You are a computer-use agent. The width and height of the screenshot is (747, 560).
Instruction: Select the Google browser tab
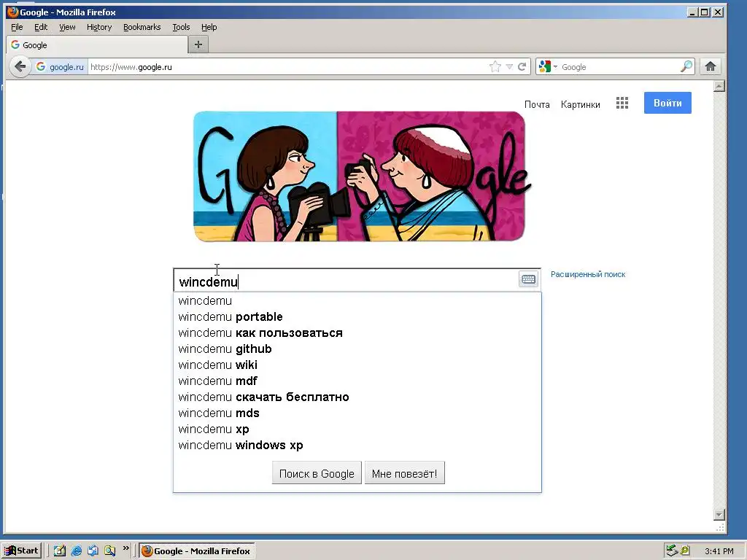click(x=97, y=44)
